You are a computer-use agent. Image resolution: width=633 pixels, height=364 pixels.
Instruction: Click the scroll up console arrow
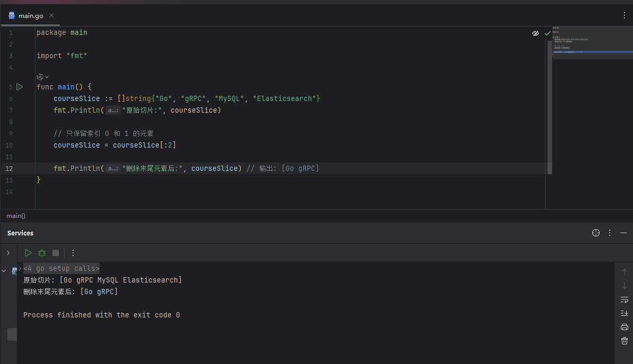[x=624, y=272]
